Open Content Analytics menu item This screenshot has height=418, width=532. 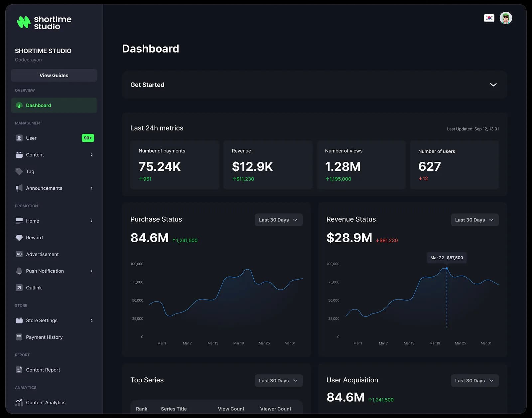point(54,403)
